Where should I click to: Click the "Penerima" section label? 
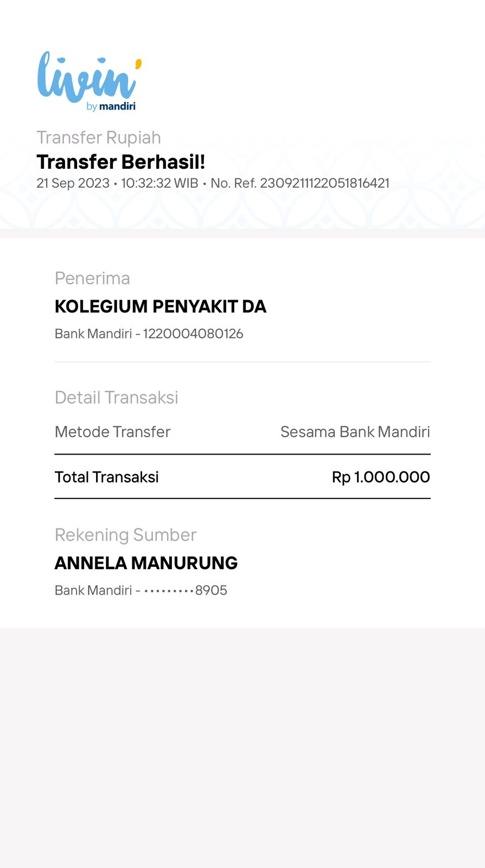click(92, 278)
